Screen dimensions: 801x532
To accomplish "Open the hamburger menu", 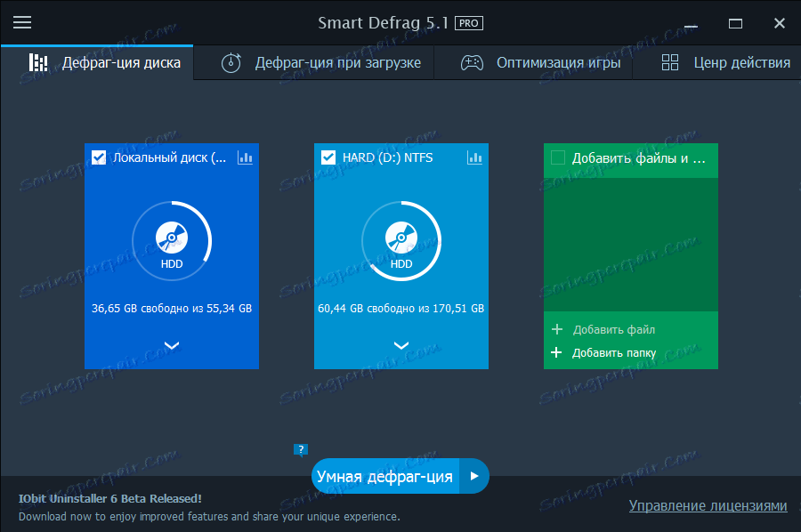I will (x=21, y=22).
